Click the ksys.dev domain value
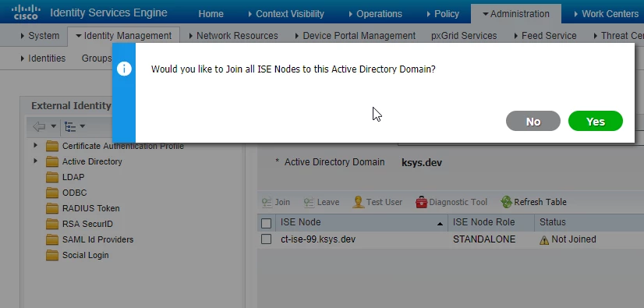The height and width of the screenshot is (308, 644). coord(421,162)
